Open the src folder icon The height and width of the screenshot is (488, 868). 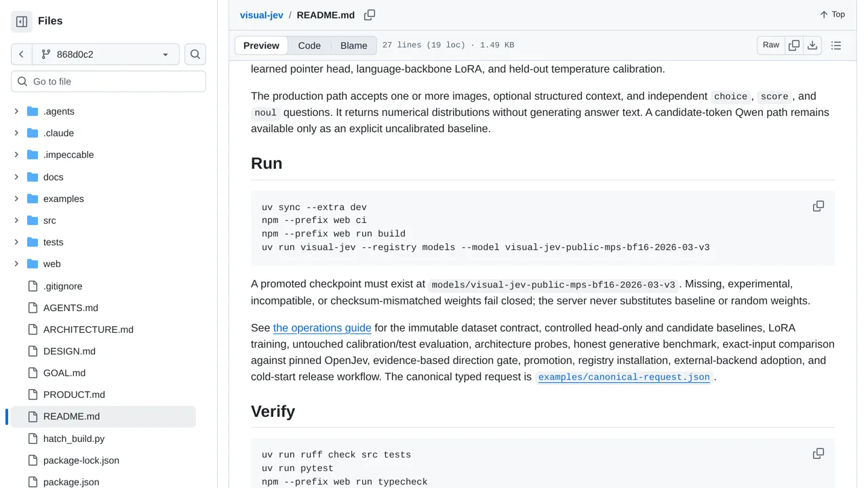click(33, 220)
